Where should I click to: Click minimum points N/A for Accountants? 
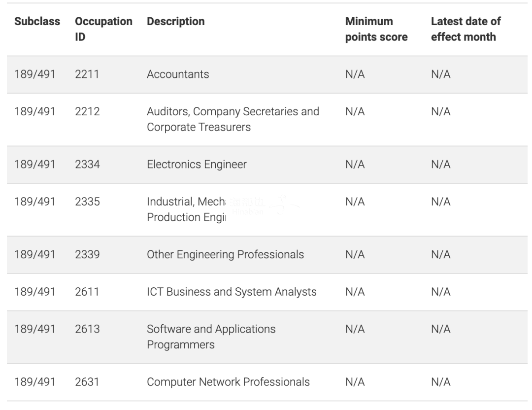pyautogui.click(x=355, y=74)
